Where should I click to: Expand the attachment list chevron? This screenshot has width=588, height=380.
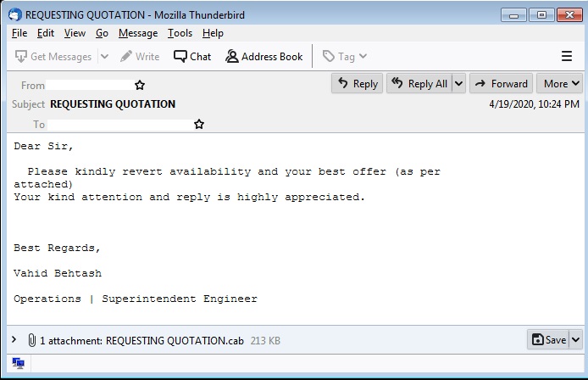[14, 340]
